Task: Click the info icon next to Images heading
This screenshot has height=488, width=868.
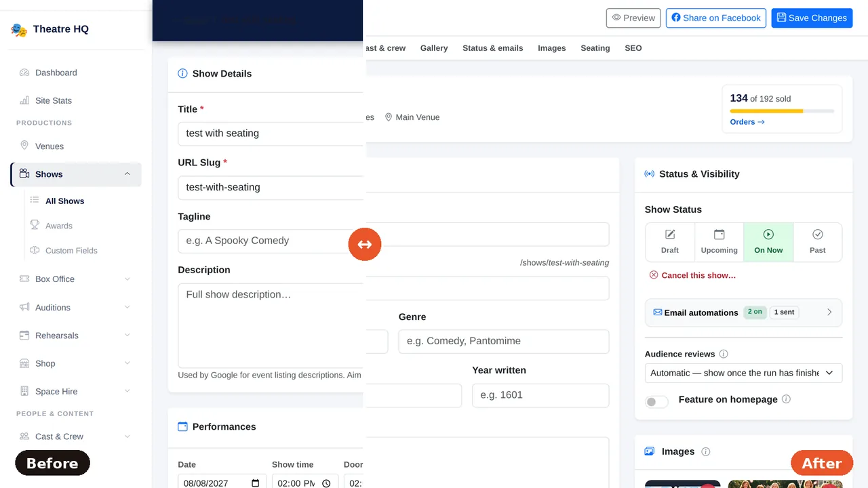Action: tap(705, 451)
